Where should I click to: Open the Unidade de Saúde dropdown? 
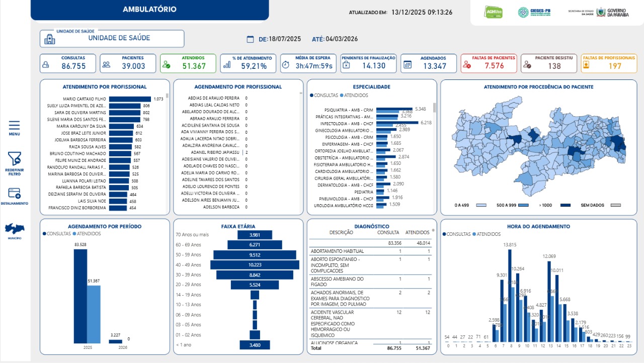(112, 38)
